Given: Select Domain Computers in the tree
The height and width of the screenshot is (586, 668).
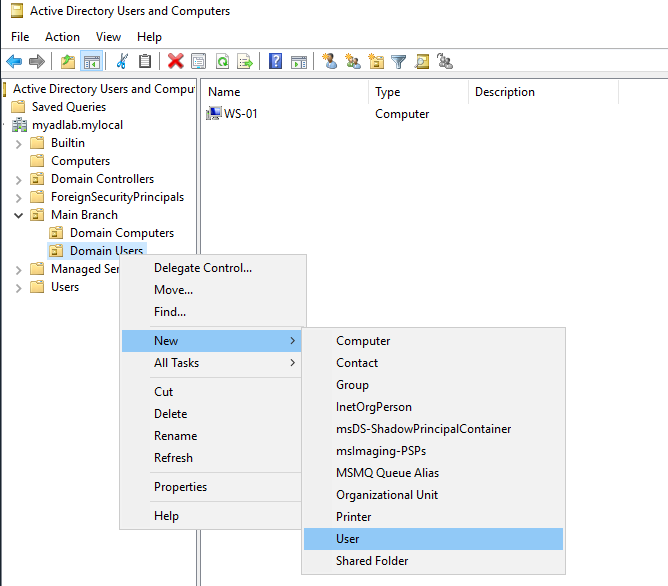Looking at the screenshot, I should click(x=121, y=233).
